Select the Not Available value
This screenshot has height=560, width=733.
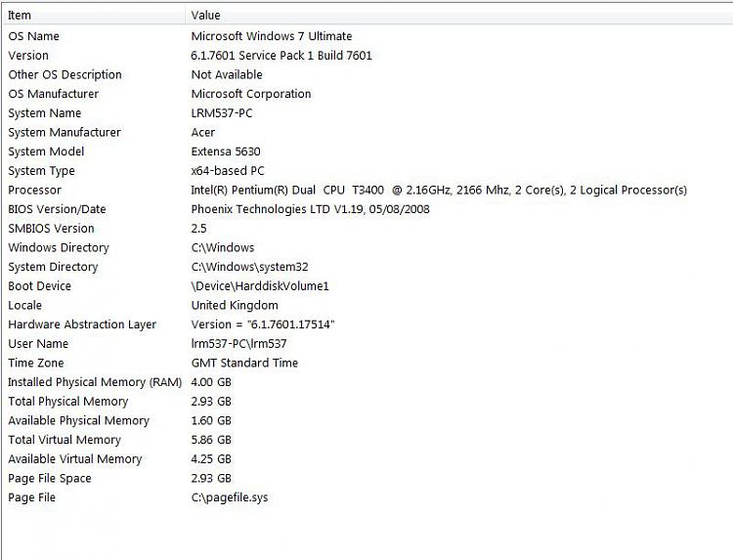tap(227, 75)
